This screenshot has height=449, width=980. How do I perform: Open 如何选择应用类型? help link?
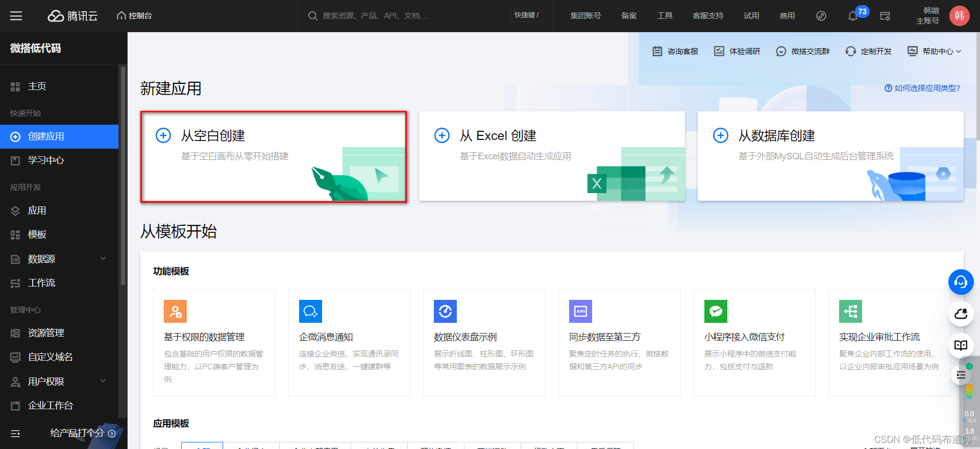(x=922, y=88)
